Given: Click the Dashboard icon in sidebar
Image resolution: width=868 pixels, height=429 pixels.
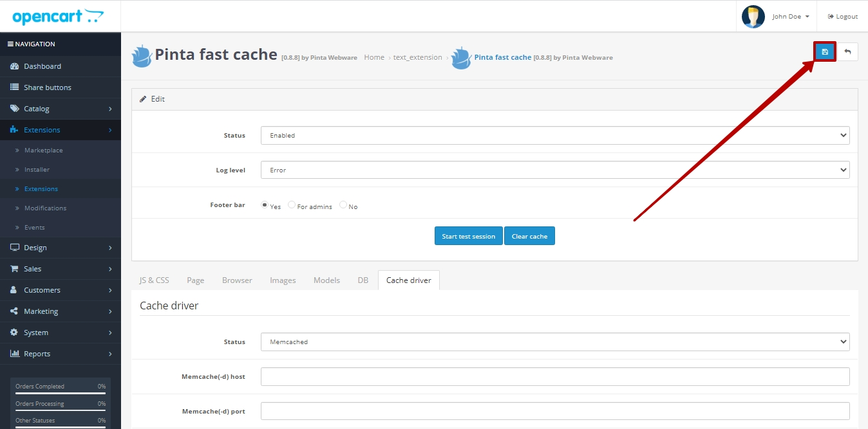Looking at the screenshot, I should click(x=14, y=66).
